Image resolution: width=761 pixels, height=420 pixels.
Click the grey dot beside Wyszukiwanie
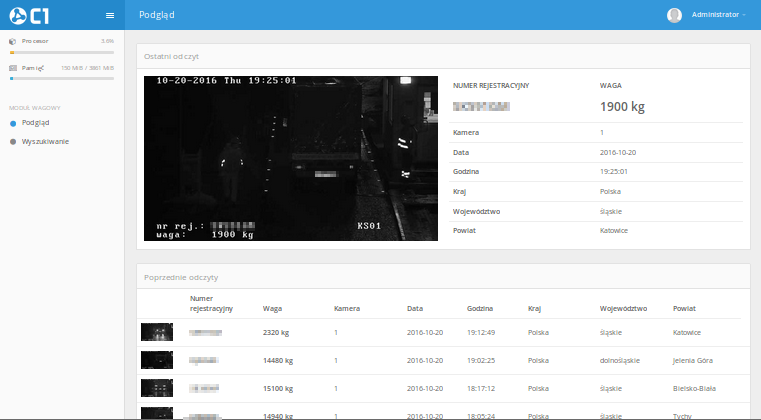tap(13, 142)
